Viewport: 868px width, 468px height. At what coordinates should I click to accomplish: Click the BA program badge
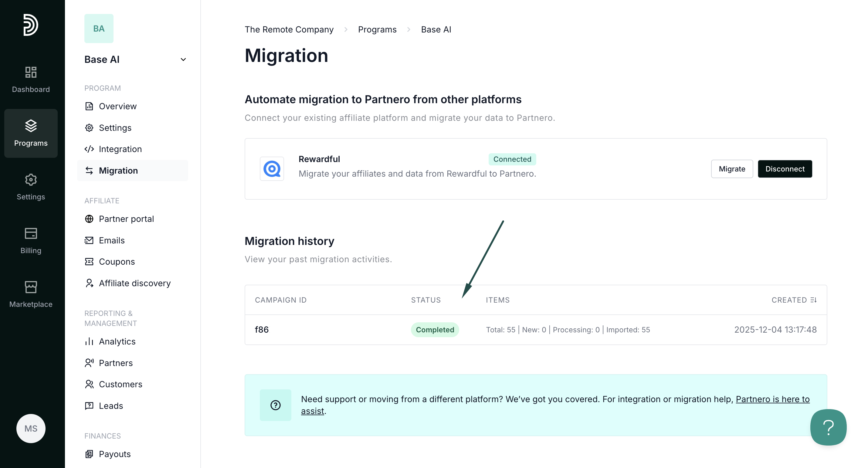[x=99, y=29]
